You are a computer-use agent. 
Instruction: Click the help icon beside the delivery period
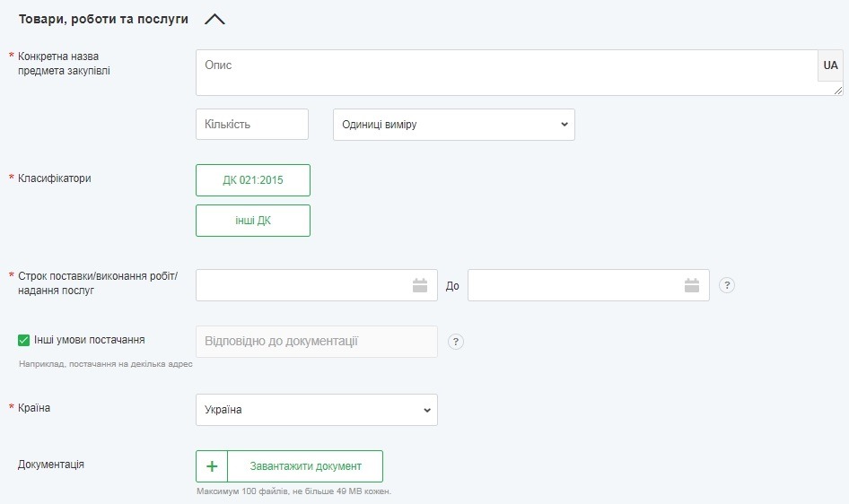coord(728,285)
